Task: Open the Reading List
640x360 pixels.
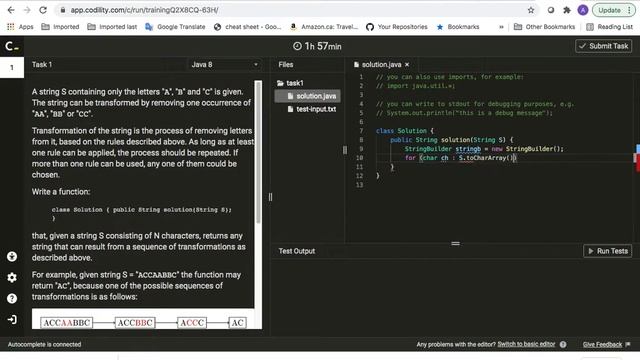Action: (x=609, y=27)
